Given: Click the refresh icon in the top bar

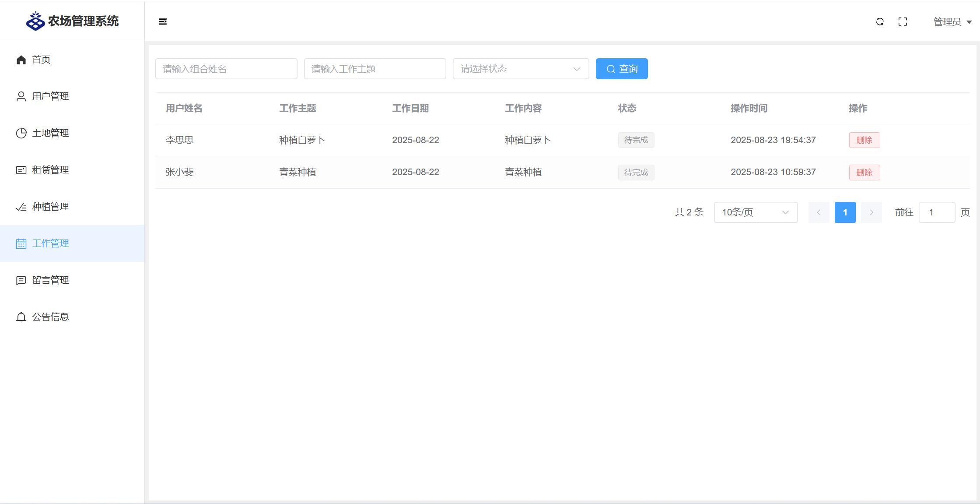Looking at the screenshot, I should (880, 21).
